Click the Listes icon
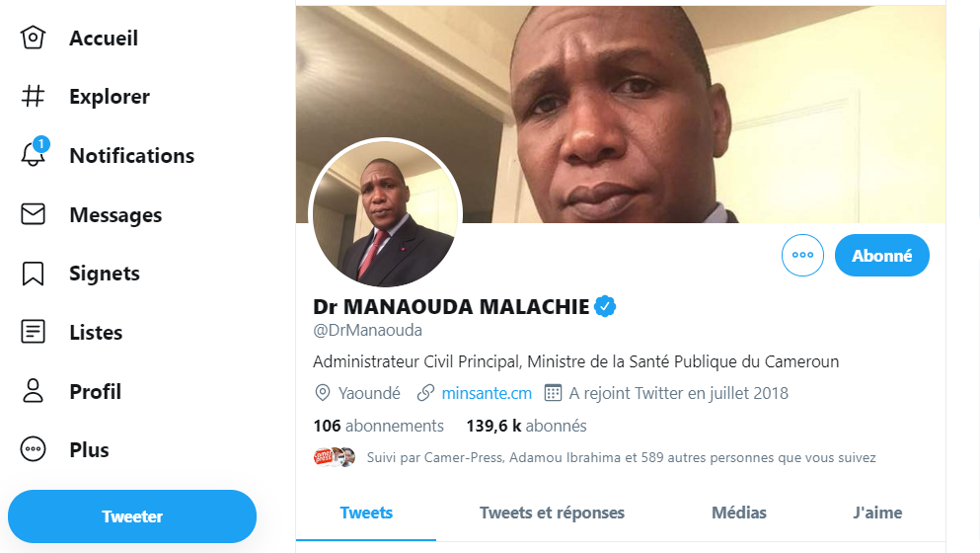This screenshot has height=553, width=980. click(34, 332)
